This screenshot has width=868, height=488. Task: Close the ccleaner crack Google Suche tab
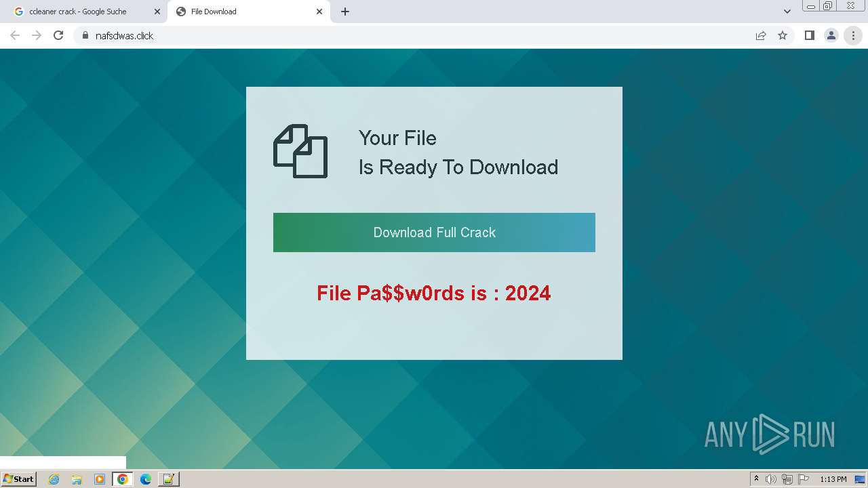(157, 12)
